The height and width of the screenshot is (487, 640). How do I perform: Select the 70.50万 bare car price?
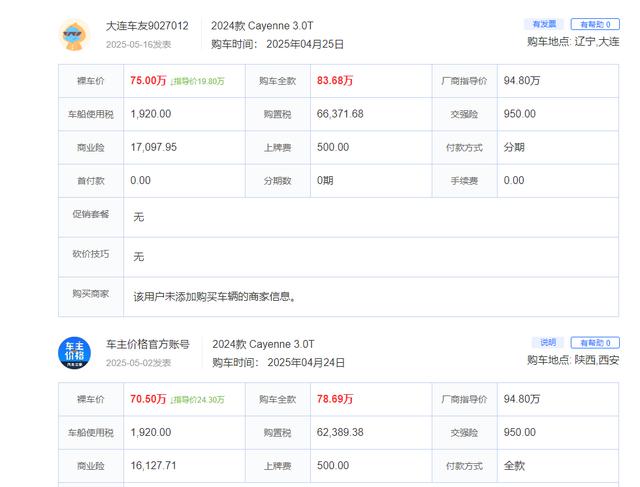click(x=148, y=399)
